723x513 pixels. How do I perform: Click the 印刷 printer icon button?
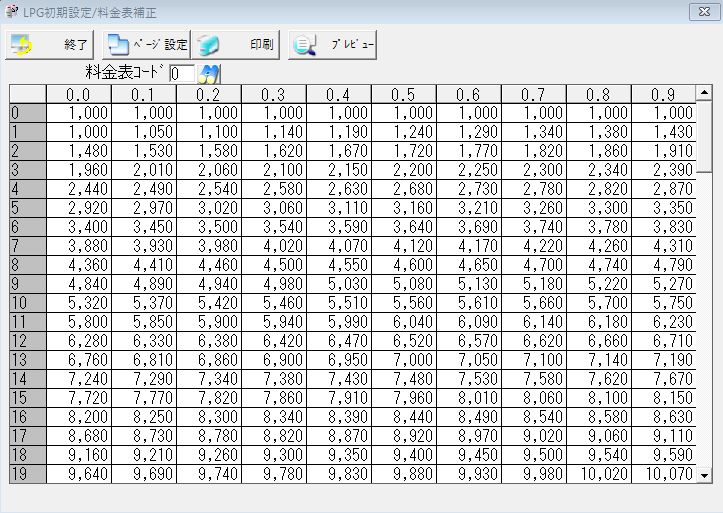(x=234, y=45)
